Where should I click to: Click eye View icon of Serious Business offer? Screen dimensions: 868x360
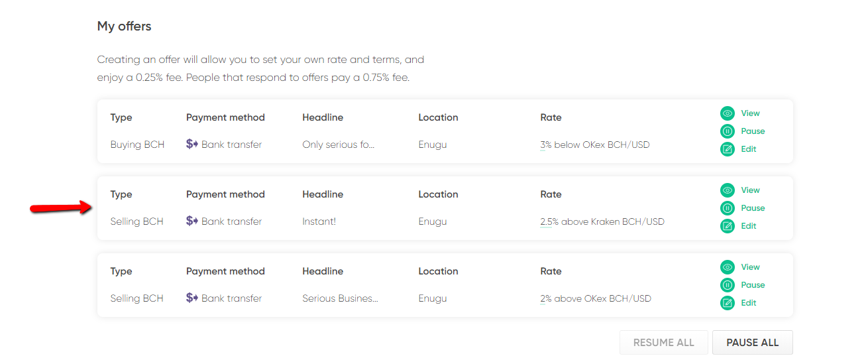[x=728, y=267]
